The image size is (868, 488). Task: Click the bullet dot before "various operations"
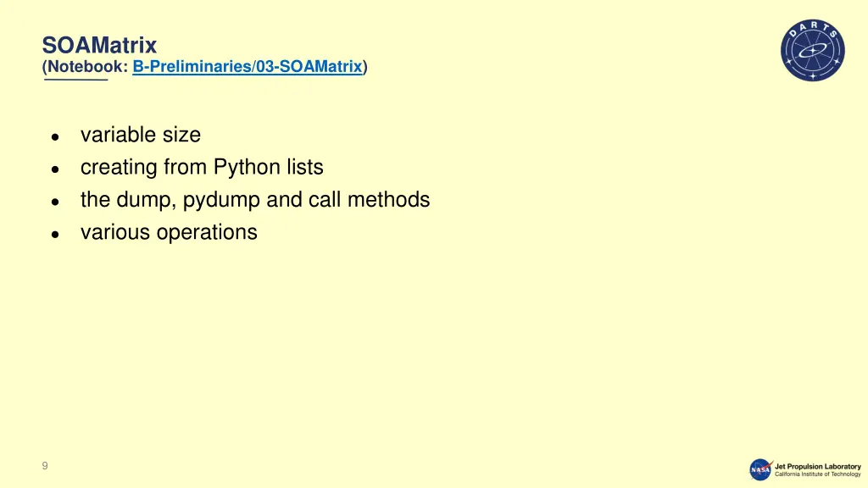click(x=55, y=236)
